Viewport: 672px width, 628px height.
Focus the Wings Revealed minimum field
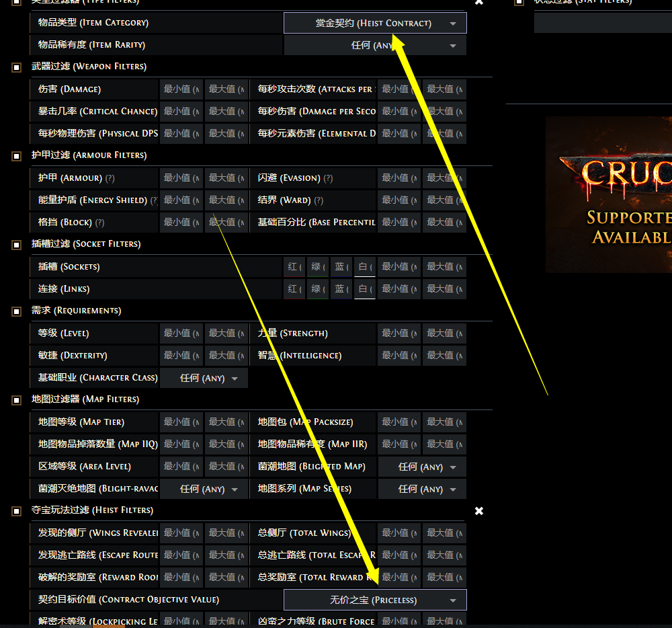[181, 533]
